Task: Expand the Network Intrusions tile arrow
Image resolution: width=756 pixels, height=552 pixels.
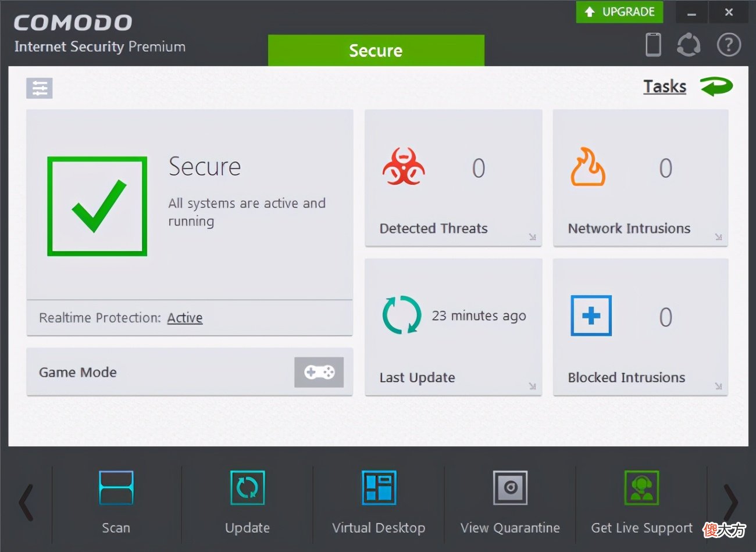Action: [x=719, y=236]
